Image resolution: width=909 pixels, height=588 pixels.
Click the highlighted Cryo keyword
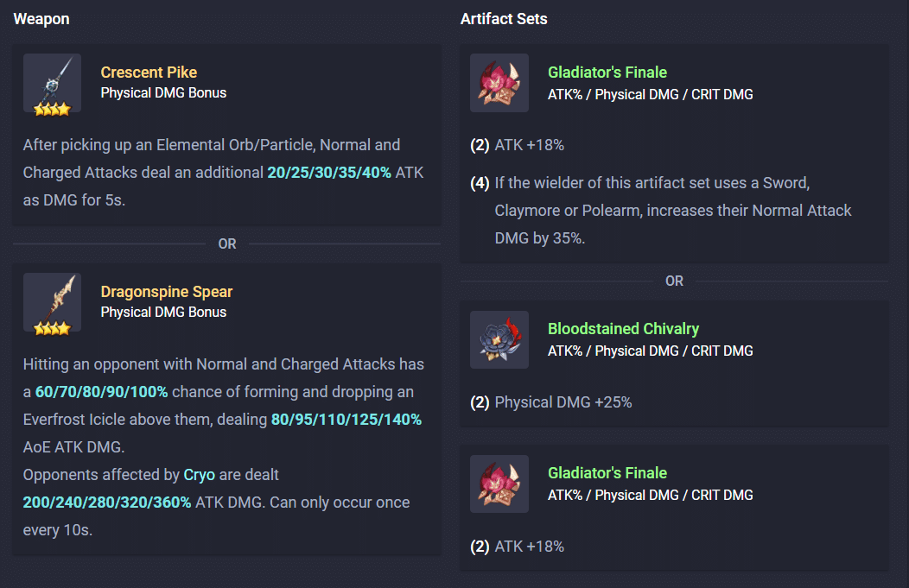[x=200, y=475]
